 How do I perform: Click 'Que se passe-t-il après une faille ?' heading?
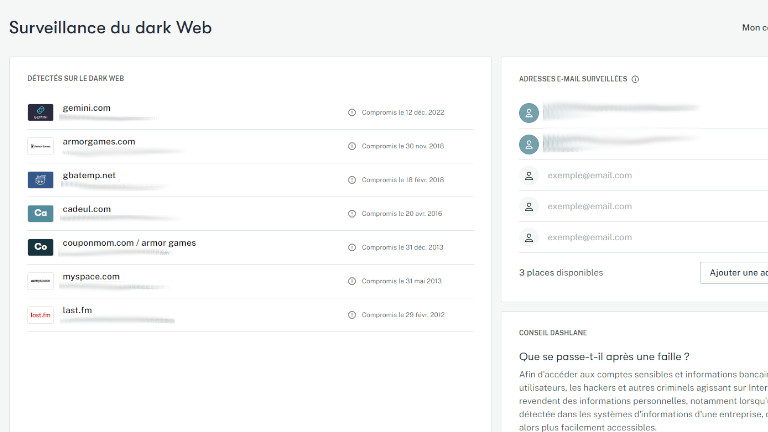(x=603, y=356)
